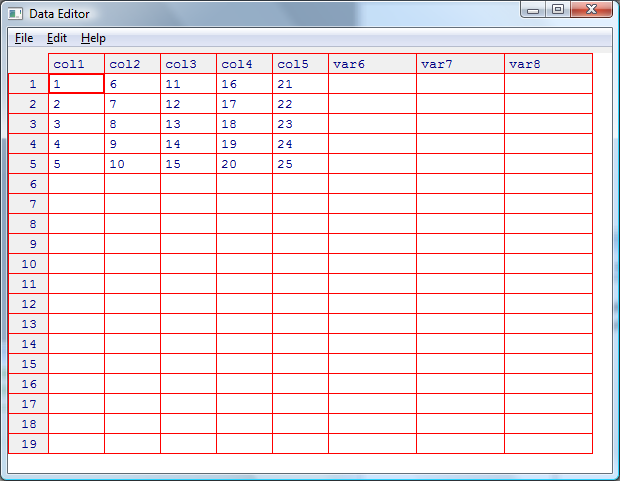Image resolution: width=620 pixels, height=481 pixels.
Task: Click cell with value 11 in col3
Action: click(x=188, y=83)
